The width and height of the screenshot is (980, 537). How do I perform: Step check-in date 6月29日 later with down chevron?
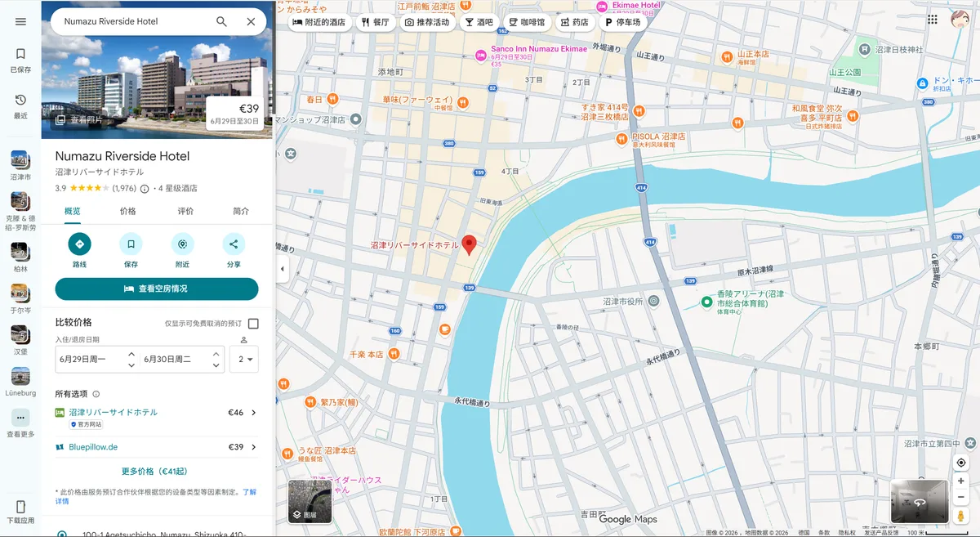point(131,365)
